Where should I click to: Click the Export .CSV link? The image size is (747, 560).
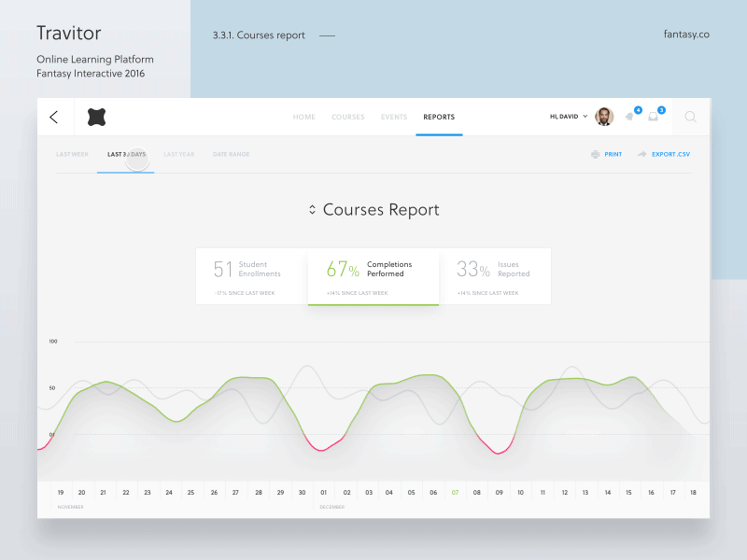click(670, 154)
